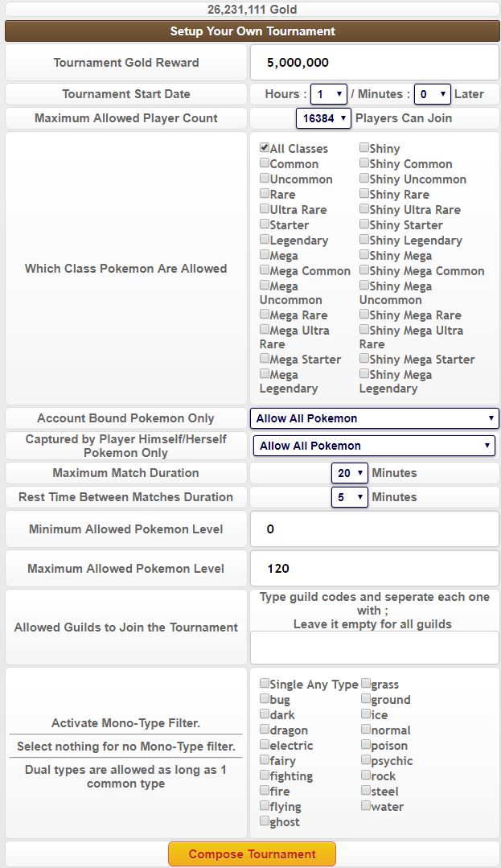Tick the ghost type checkbox
The image size is (501, 868).
(x=265, y=822)
